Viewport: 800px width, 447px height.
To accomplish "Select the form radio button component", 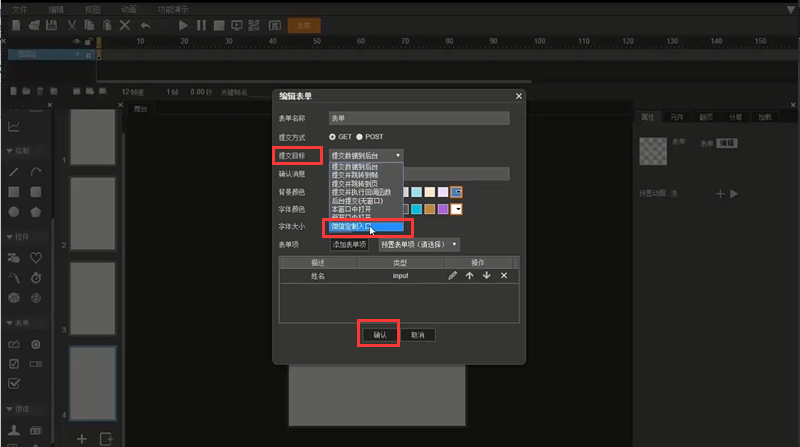I will pyautogui.click(x=36, y=344).
